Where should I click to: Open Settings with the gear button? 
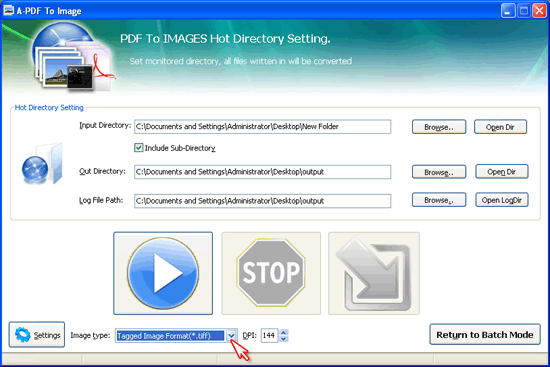coord(37,335)
